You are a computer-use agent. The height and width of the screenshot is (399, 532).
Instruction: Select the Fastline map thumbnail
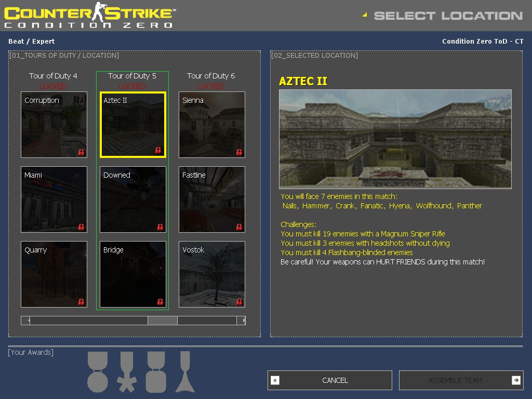coord(211,199)
